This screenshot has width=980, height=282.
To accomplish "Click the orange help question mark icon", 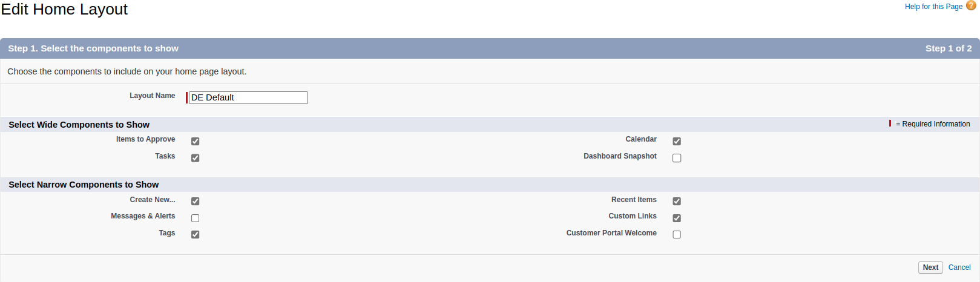I will tap(971, 5).
